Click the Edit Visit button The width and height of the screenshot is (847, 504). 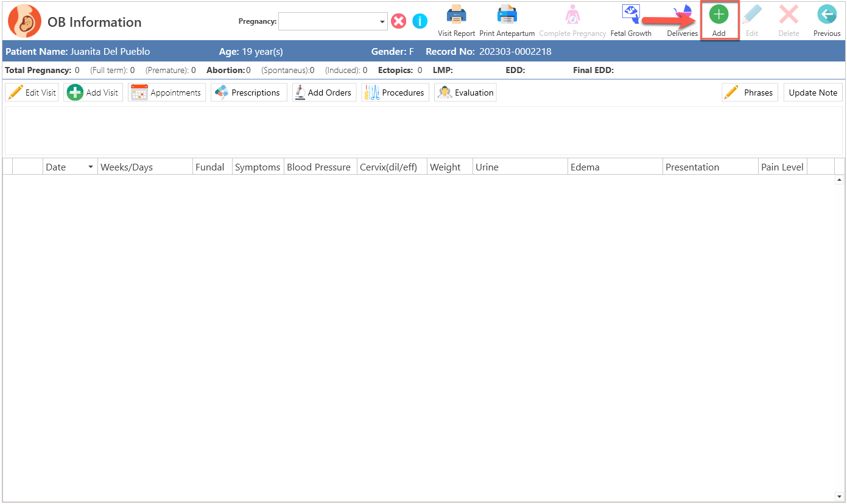32,93
